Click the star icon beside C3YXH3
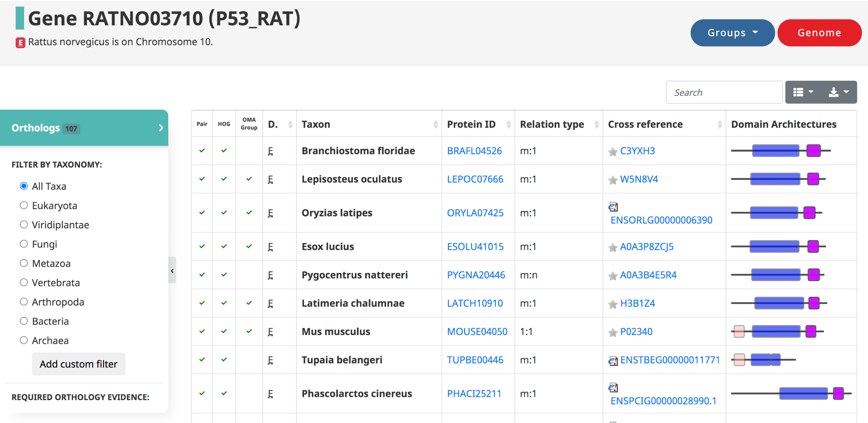 coord(612,152)
